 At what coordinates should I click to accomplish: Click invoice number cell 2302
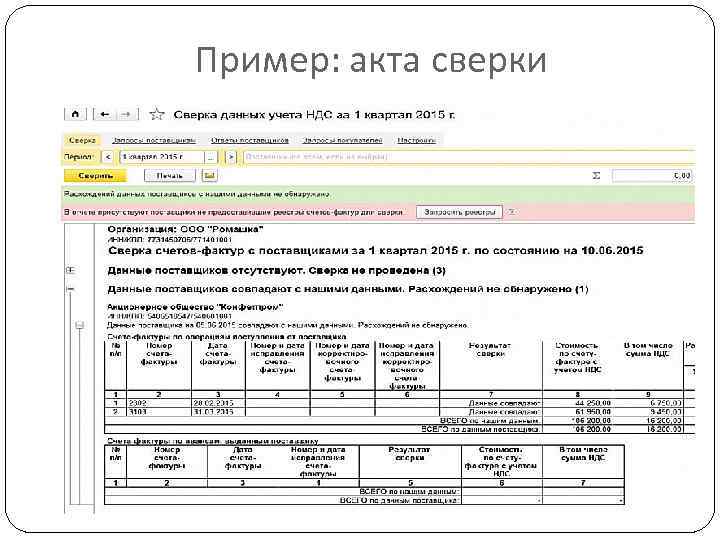click(158, 403)
